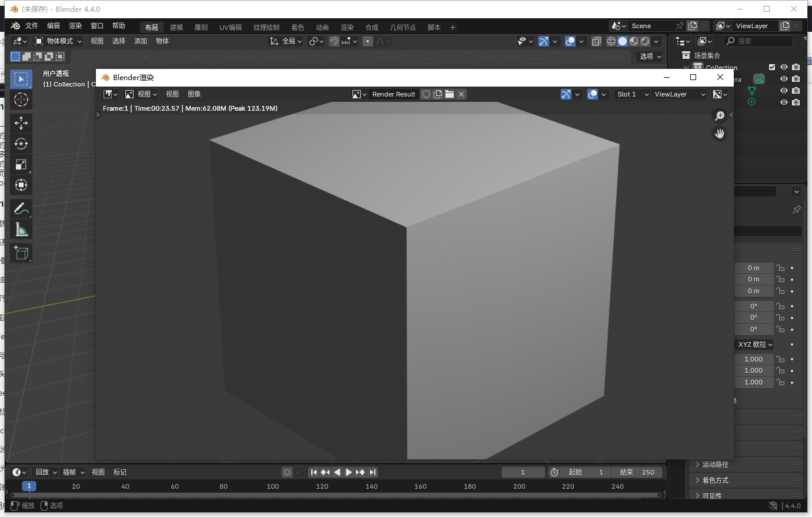
Task: Disable the light's render camera toggle
Action: click(x=796, y=102)
